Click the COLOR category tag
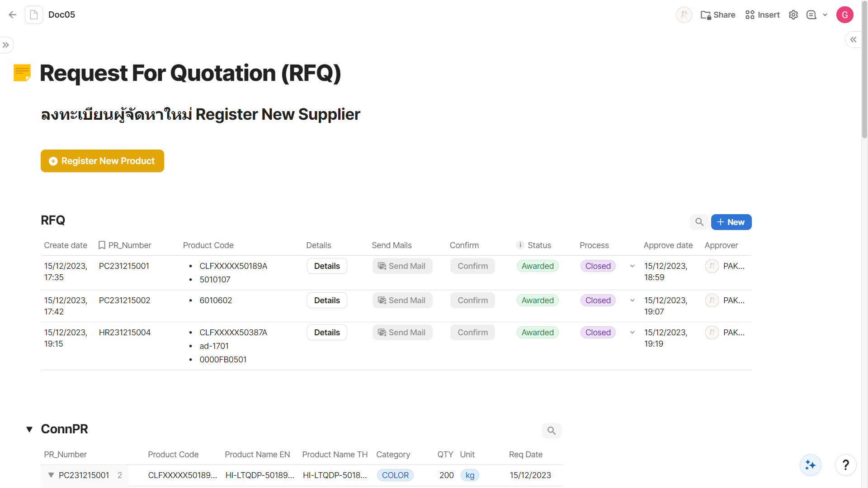868x488 pixels. pos(395,475)
